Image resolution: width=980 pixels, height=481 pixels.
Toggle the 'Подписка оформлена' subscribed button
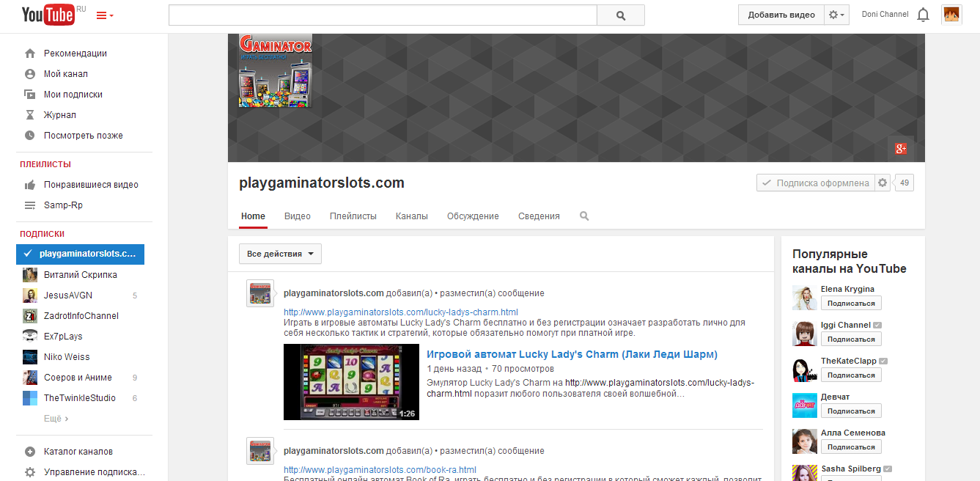point(816,183)
